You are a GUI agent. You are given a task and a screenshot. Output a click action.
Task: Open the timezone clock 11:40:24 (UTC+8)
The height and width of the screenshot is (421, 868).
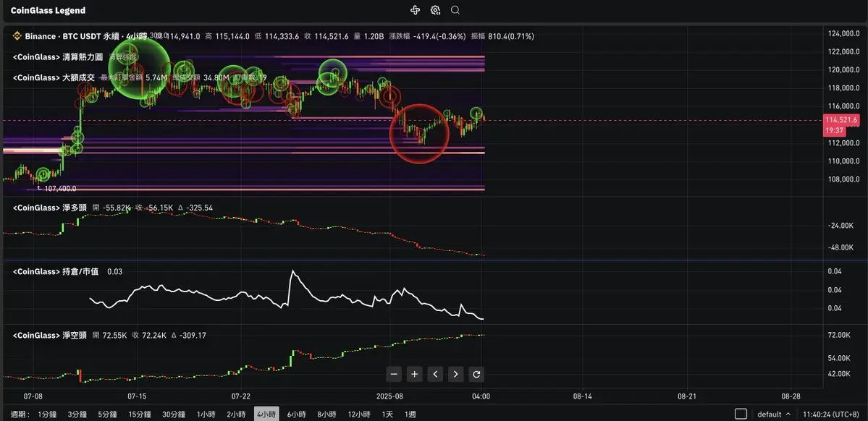click(x=831, y=414)
